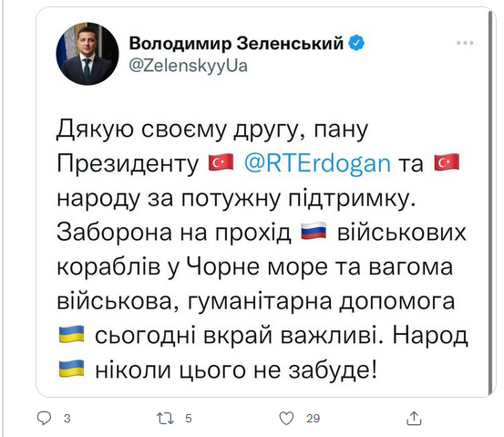Click the like count 29
Screen dimensions: 504x437
point(313,419)
